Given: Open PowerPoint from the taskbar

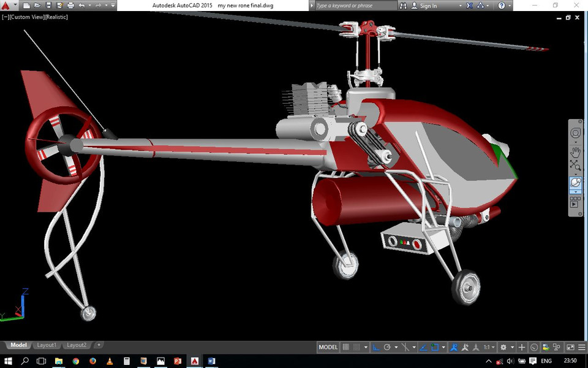Looking at the screenshot, I should click(178, 361).
